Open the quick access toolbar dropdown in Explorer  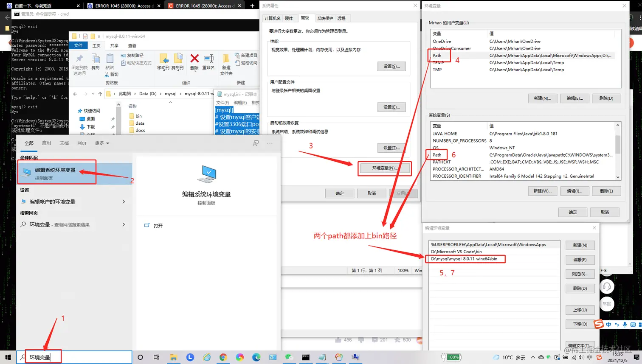[x=99, y=36]
